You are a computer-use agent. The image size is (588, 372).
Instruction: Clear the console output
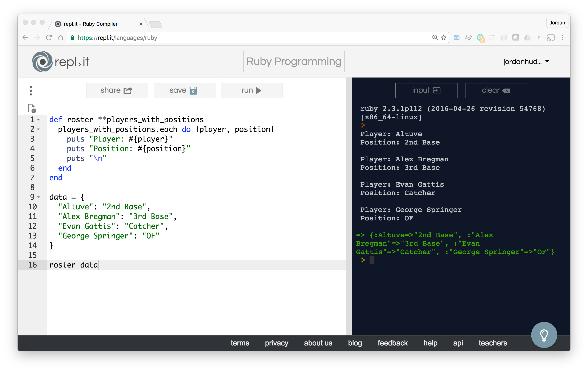(x=496, y=90)
